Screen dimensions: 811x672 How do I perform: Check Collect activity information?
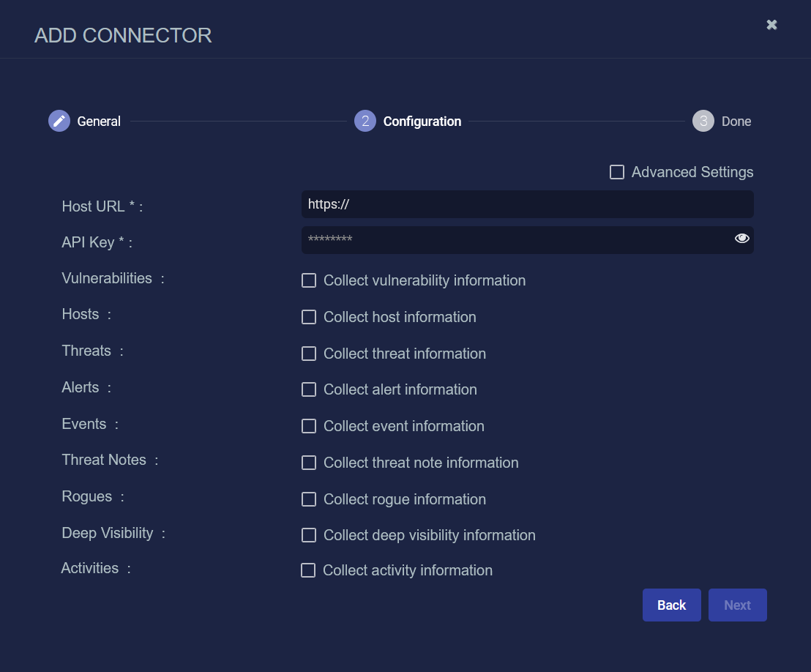click(x=308, y=570)
